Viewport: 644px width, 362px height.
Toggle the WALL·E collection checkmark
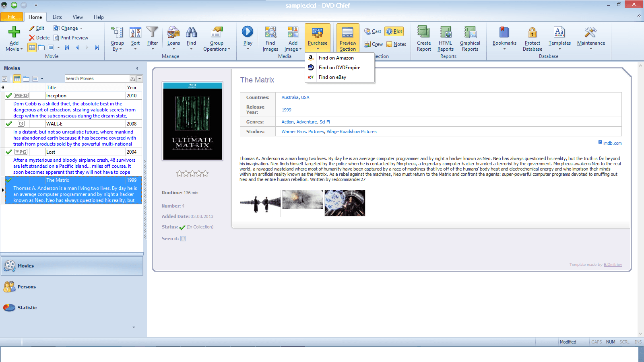(9, 124)
